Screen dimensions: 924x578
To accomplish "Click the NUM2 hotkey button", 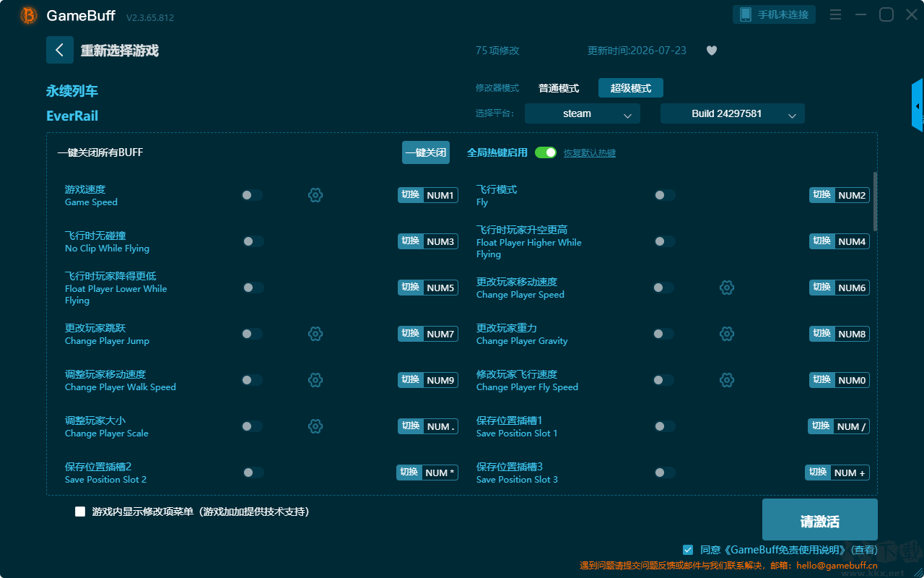I will [840, 195].
